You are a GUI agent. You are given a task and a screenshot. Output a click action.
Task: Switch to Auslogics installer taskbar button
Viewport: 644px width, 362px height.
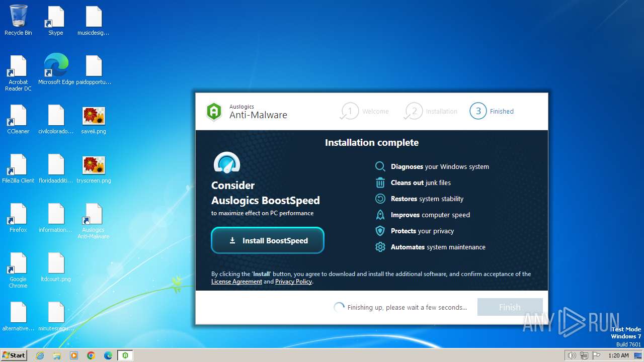pyautogui.click(x=125, y=355)
